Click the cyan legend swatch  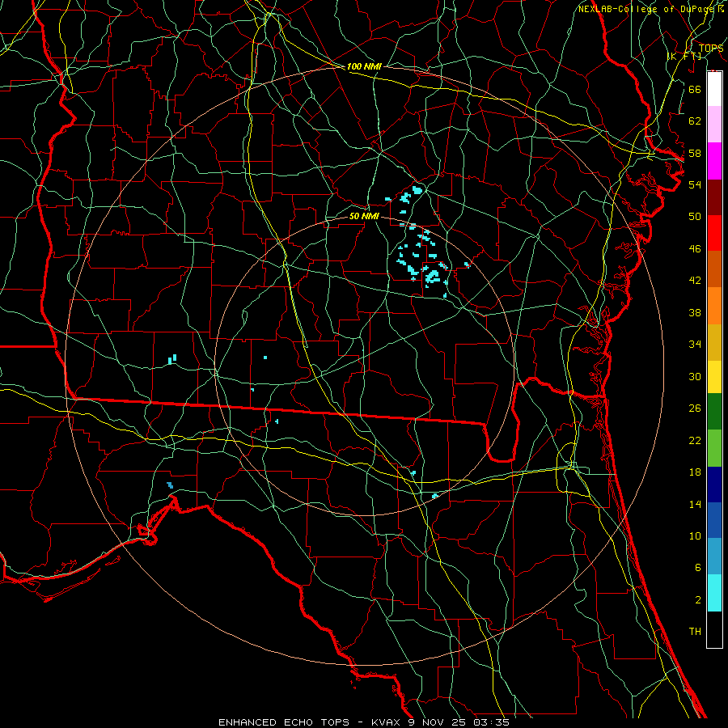714,593
